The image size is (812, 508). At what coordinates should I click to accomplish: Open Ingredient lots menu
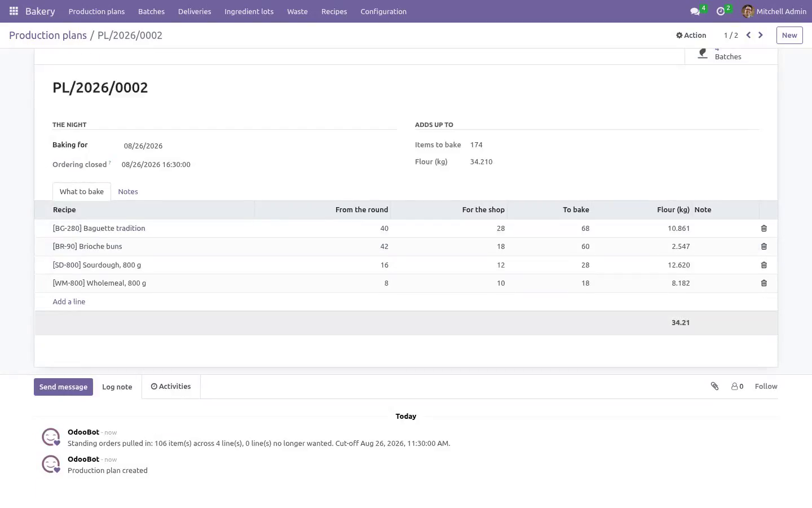click(x=249, y=11)
